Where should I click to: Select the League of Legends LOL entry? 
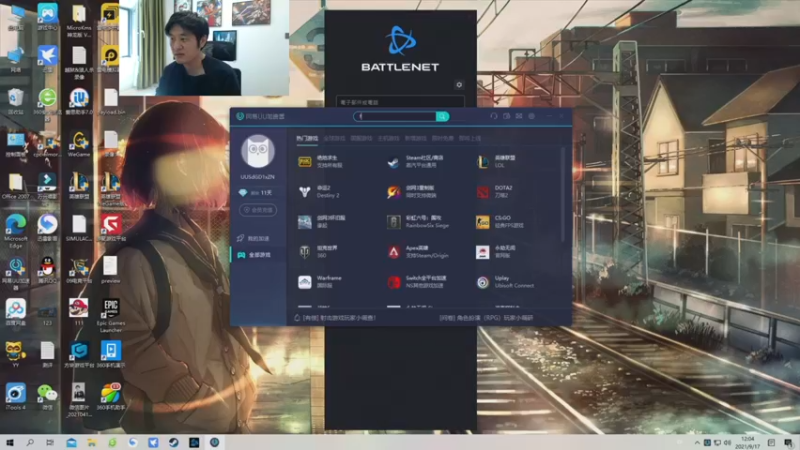pos(496,162)
